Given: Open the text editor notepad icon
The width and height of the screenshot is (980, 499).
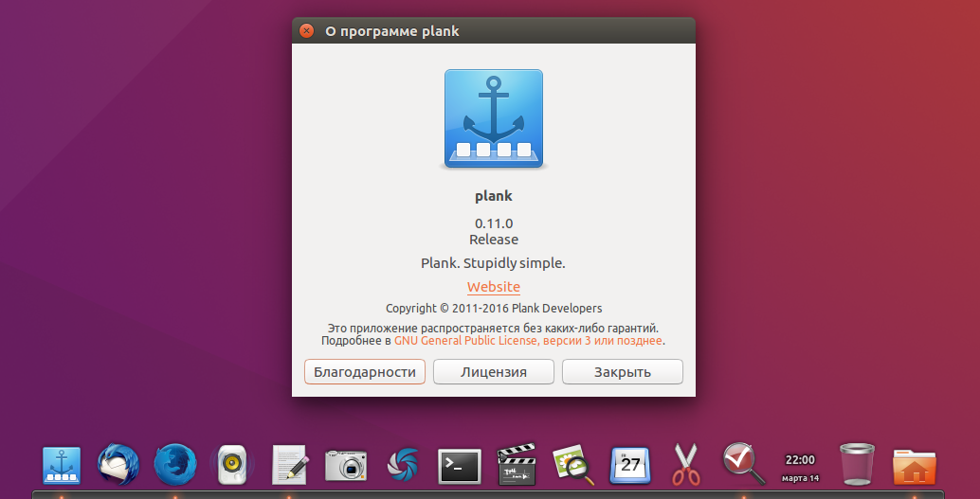Looking at the screenshot, I should (289, 465).
